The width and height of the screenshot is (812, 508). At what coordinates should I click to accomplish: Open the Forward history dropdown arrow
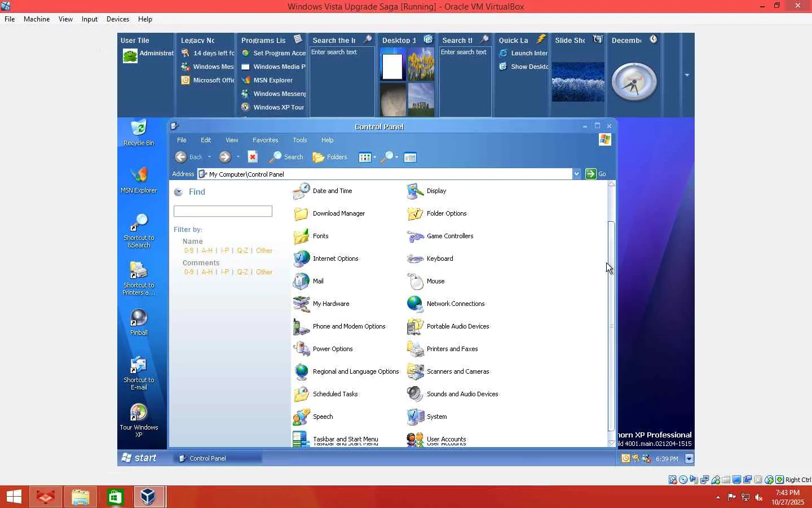click(238, 157)
